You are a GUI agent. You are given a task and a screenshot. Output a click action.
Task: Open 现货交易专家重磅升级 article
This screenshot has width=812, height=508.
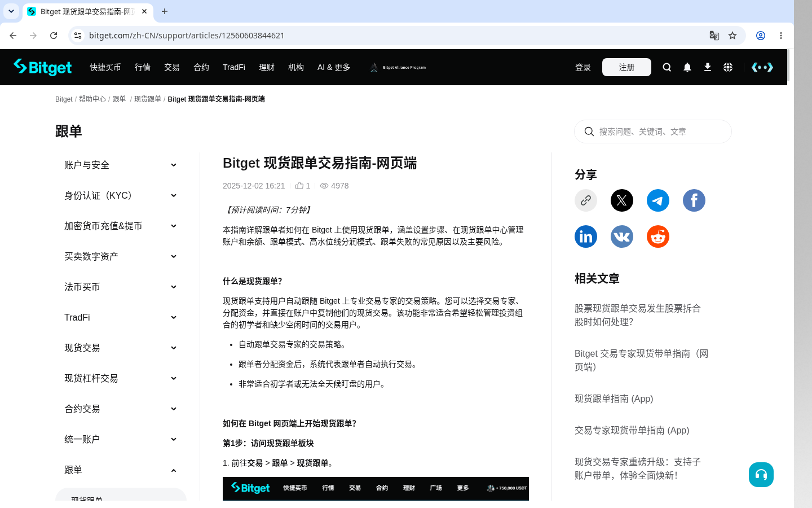click(638, 468)
